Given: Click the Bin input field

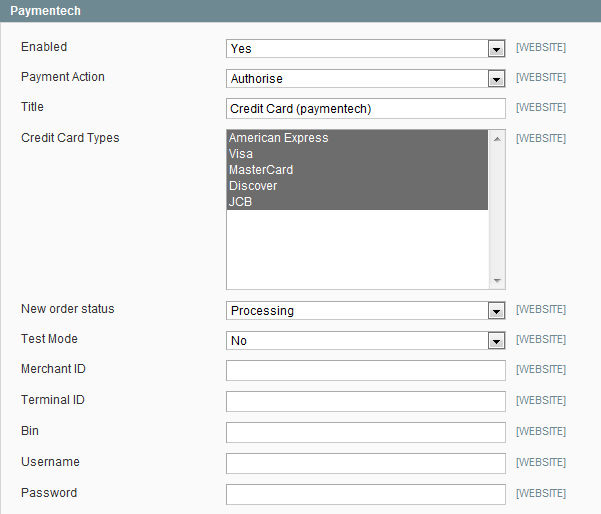Looking at the screenshot, I should (366, 432).
